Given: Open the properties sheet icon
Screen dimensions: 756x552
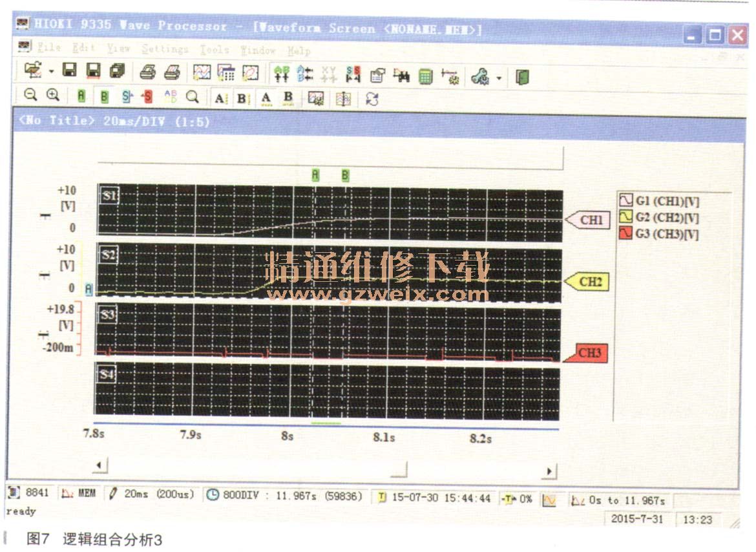Looking at the screenshot, I should click(377, 75).
